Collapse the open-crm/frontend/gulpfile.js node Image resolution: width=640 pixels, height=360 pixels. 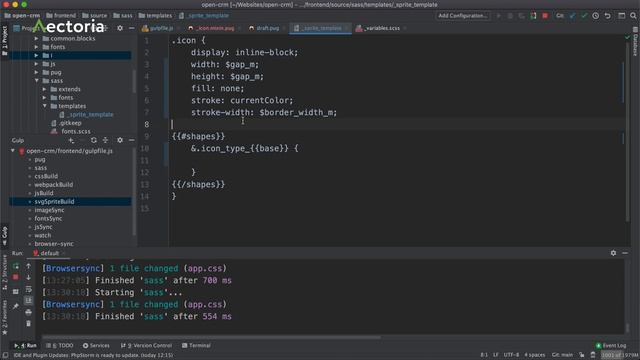pos(13,151)
